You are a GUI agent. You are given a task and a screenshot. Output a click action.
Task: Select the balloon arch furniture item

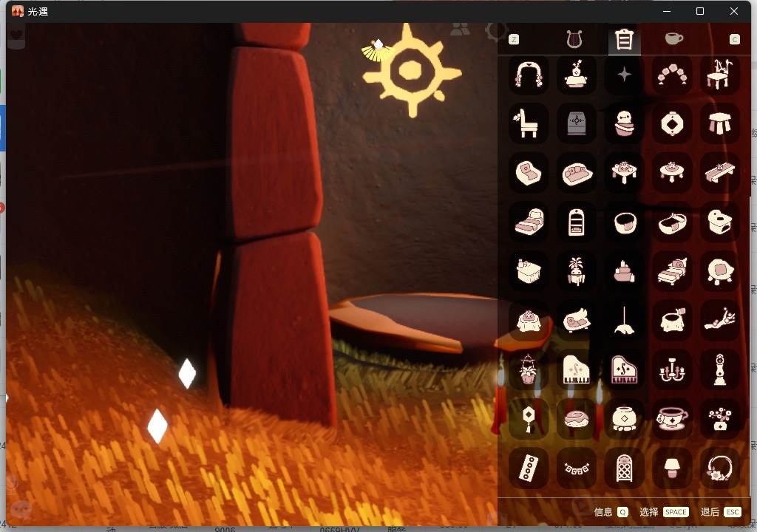[x=671, y=75]
